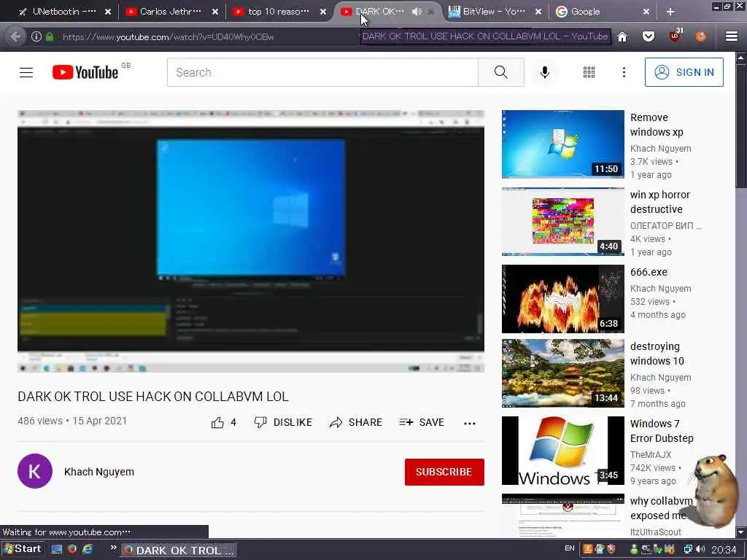Image resolution: width=747 pixels, height=560 pixels.
Task: Click the video player to pause
Action: tap(251, 241)
